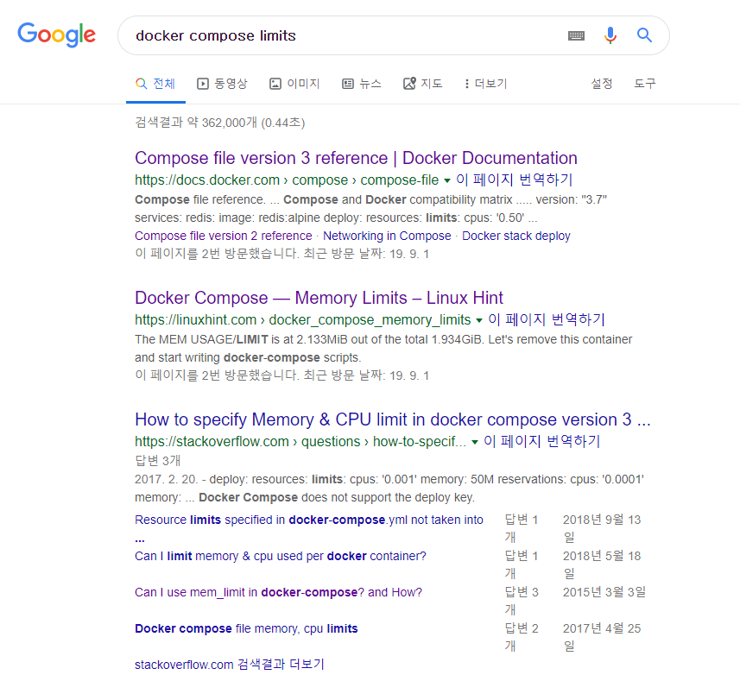Translate the linuxhint.com page link
This screenshot has width=740, height=700.
point(547,319)
